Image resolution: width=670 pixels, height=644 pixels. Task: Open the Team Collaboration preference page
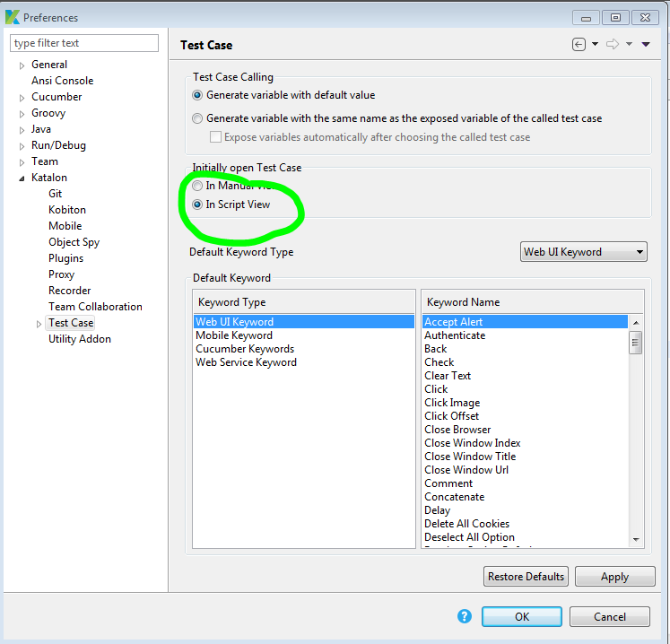[95, 307]
